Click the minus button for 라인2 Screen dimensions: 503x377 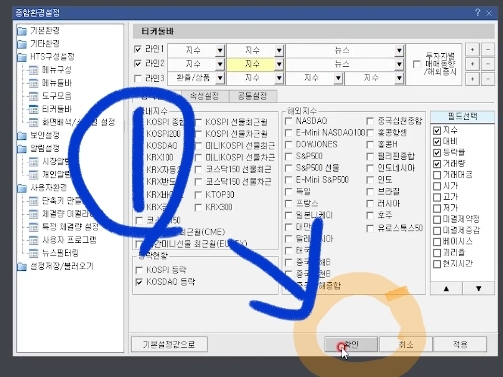(488, 64)
